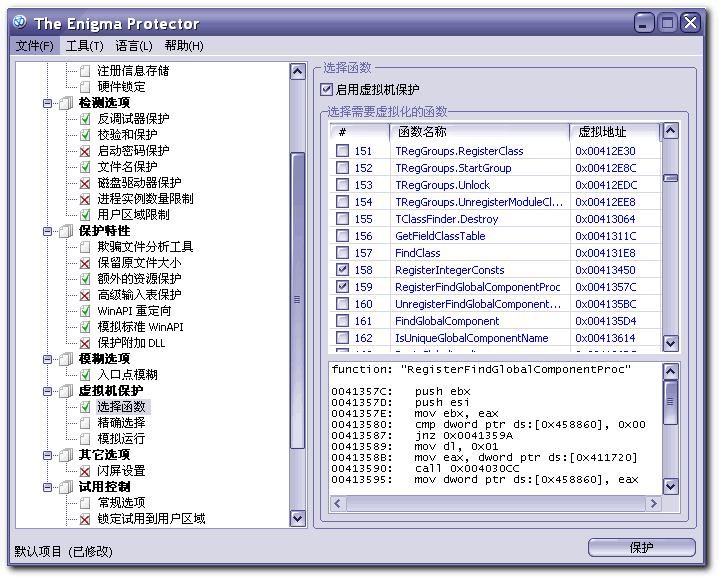Click the 保护特性 folder icon
This screenshot has height=579, width=719.
[x=66, y=231]
